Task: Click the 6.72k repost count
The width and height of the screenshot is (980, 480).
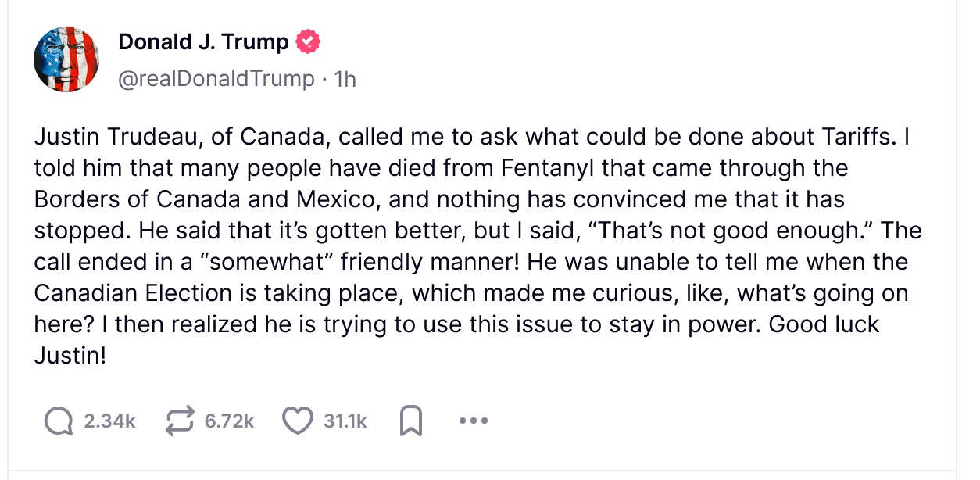Action: click(229, 421)
